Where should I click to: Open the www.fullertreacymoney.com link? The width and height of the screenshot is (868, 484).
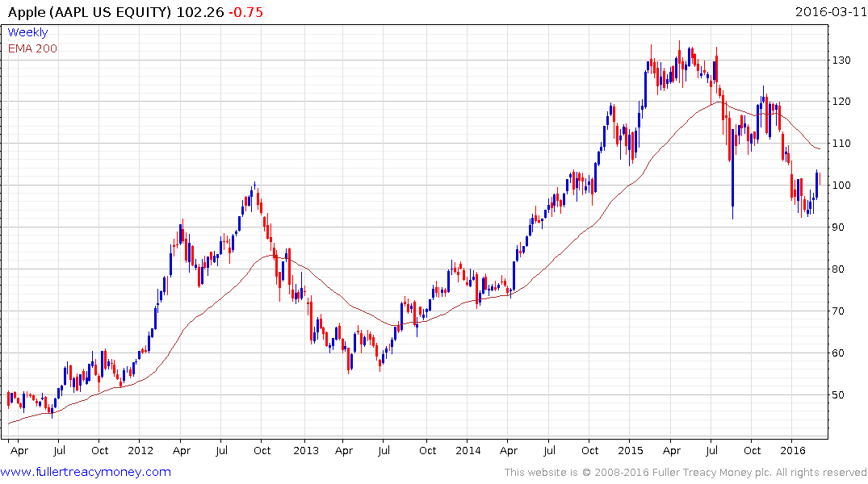86,472
